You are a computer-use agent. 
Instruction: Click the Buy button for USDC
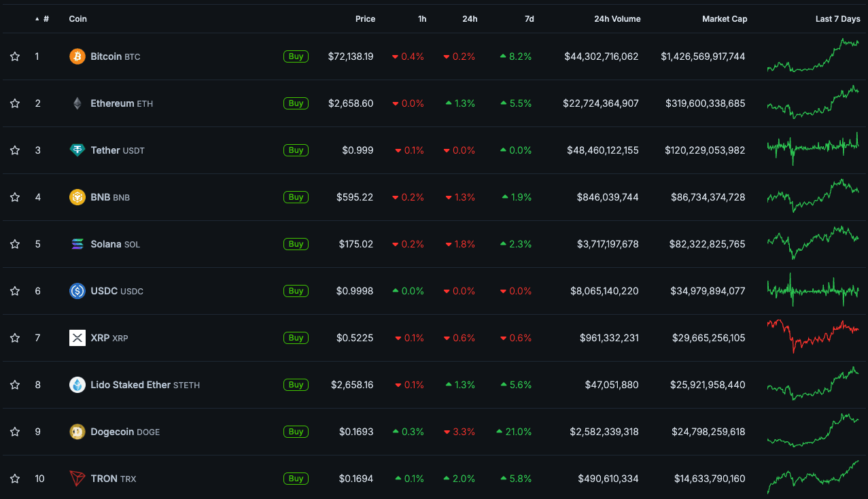(296, 291)
